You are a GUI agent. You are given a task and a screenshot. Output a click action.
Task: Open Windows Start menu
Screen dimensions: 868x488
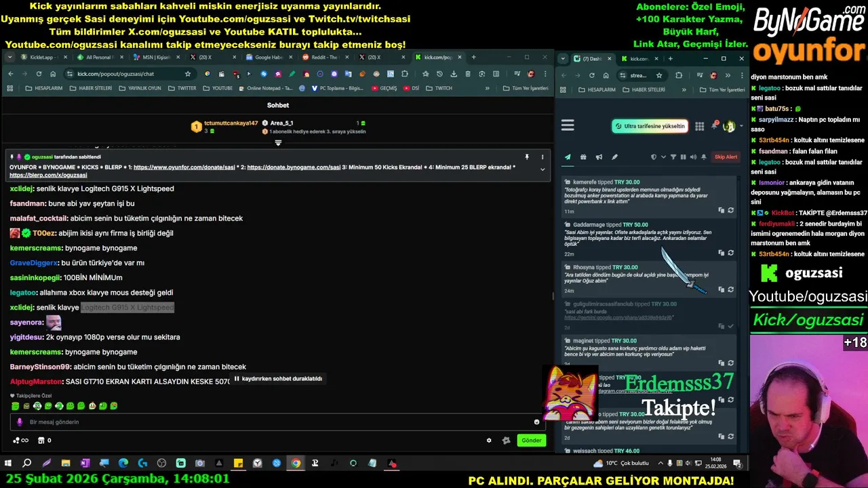point(8,464)
